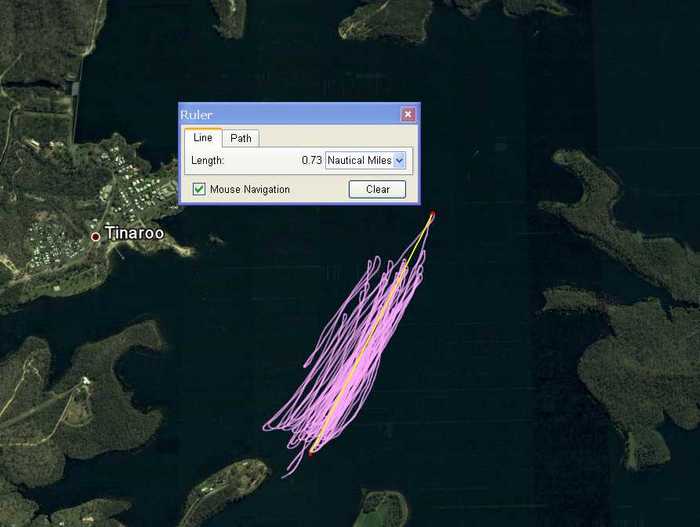
Task: Click the red ruler endpoint at top
Action: pos(432,216)
